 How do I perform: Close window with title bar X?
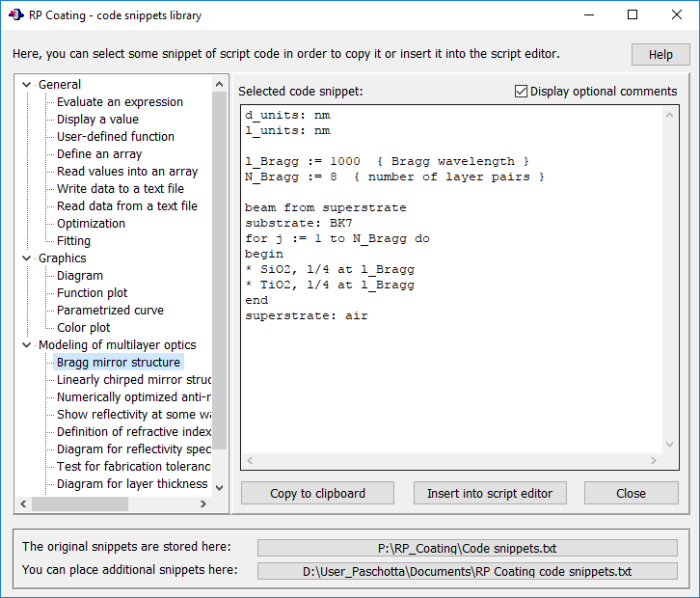[676, 14]
